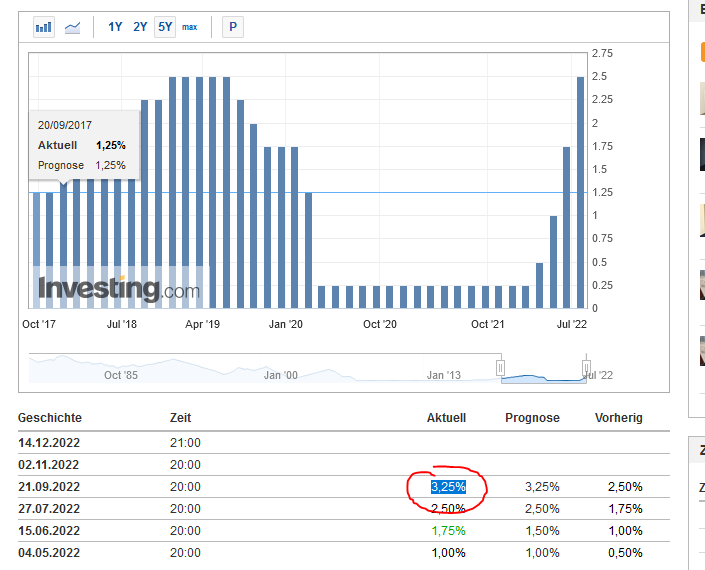Select the 2Y time range
Viewport: 705px width, 570px height.
pos(140,27)
